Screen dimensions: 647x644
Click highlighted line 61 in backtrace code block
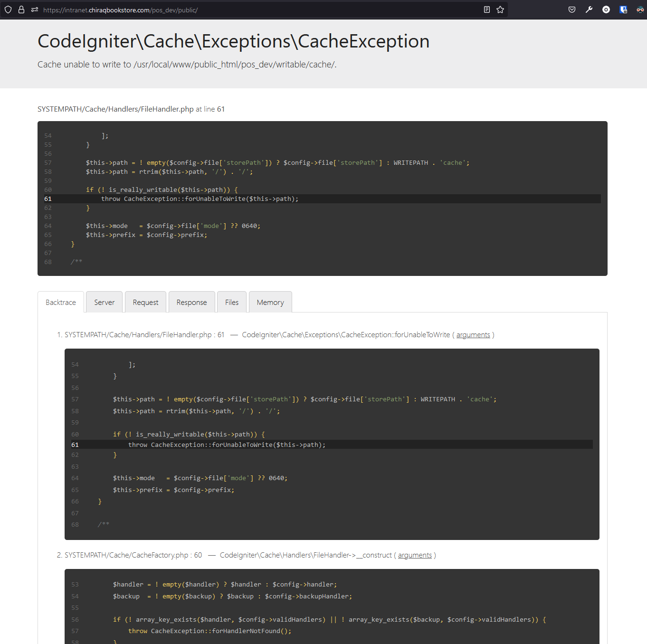(x=332, y=445)
